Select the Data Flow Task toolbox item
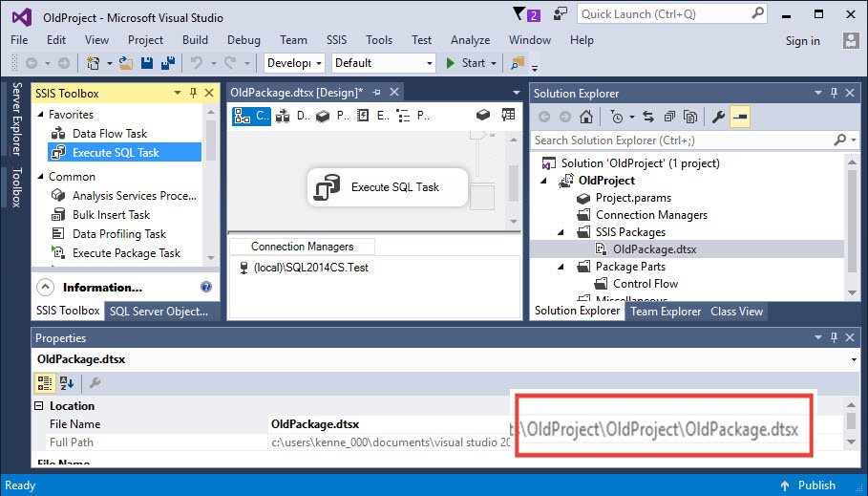The height and width of the screenshot is (496, 868). pos(109,134)
